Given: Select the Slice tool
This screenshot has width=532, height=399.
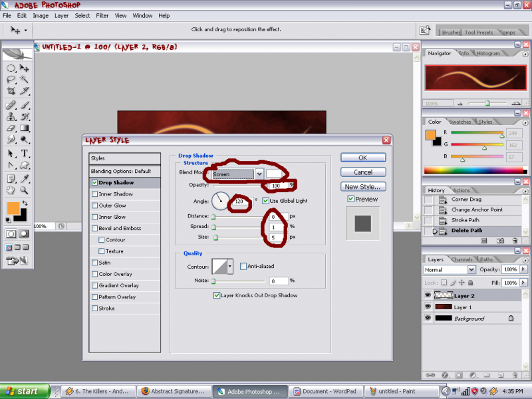Looking at the screenshot, I should click(24, 90).
